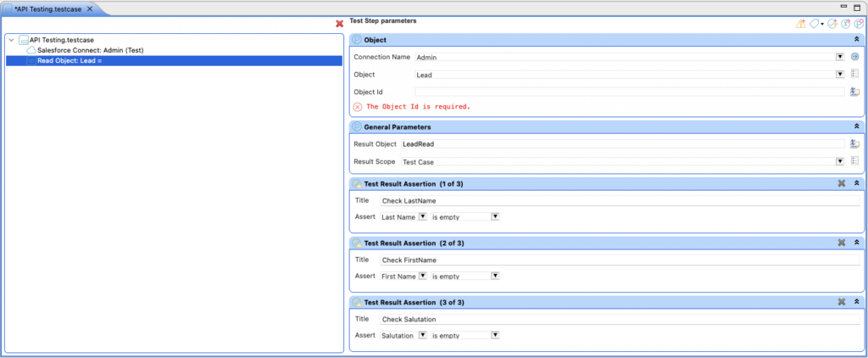Collapse the API Testing.testcase tree node
The height and width of the screenshot is (358, 868).
11,40
